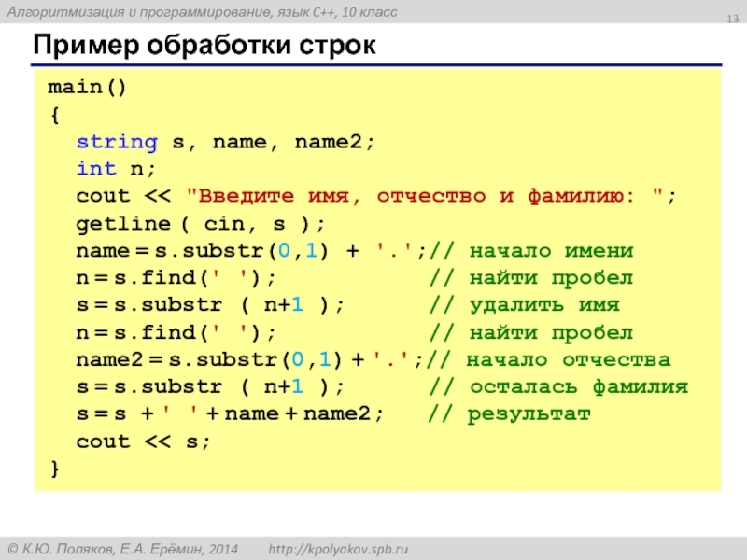This screenshot has width=747, height=560.
Task: Click the opening brace after main()
Action: click(55, 115)
